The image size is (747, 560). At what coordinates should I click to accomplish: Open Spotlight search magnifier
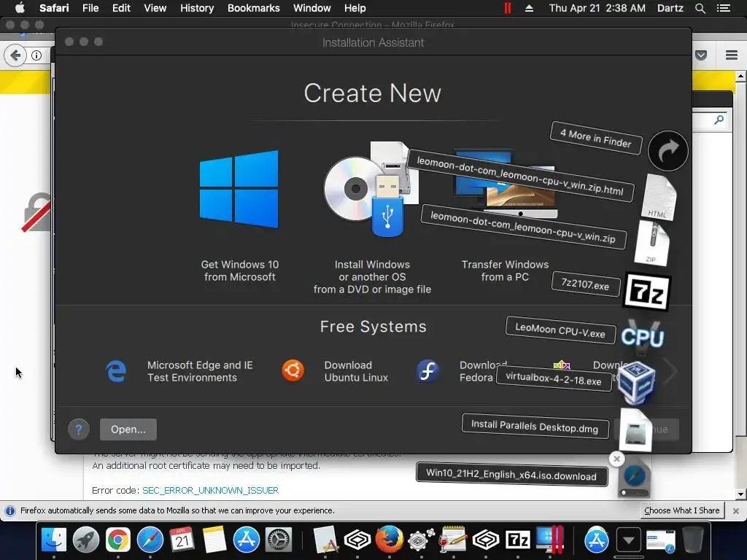(700, 8)
